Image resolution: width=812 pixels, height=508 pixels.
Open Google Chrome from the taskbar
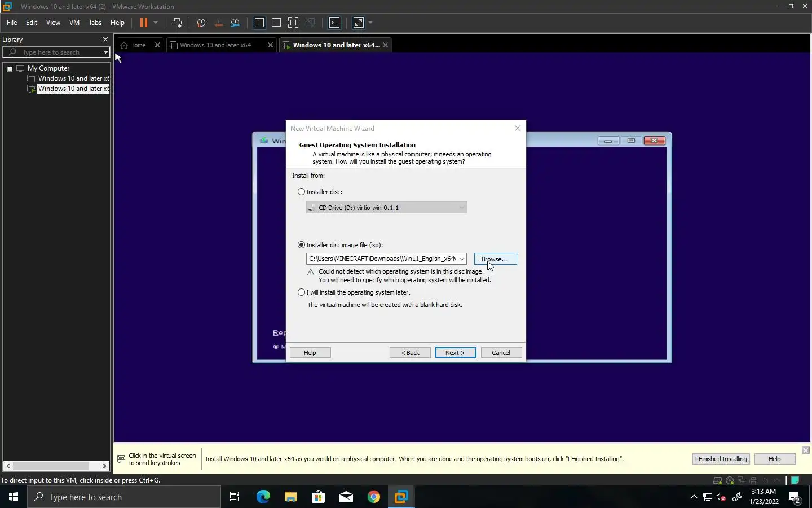point(374,497)
